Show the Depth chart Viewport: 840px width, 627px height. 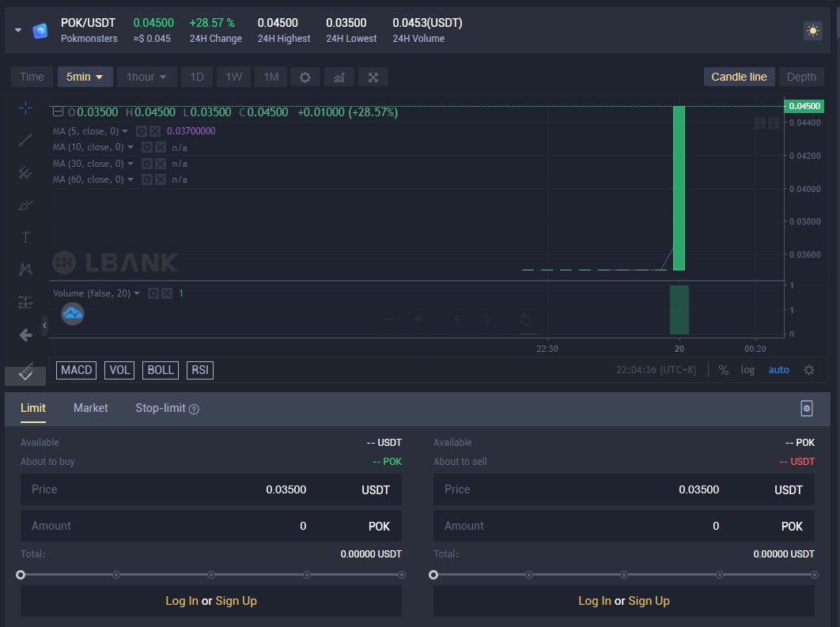[x=801, y=77]
